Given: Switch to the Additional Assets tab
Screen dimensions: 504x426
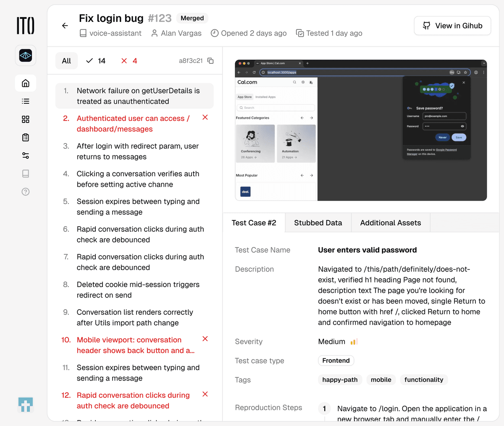Looking at the screenshot, I should point(390,223).
